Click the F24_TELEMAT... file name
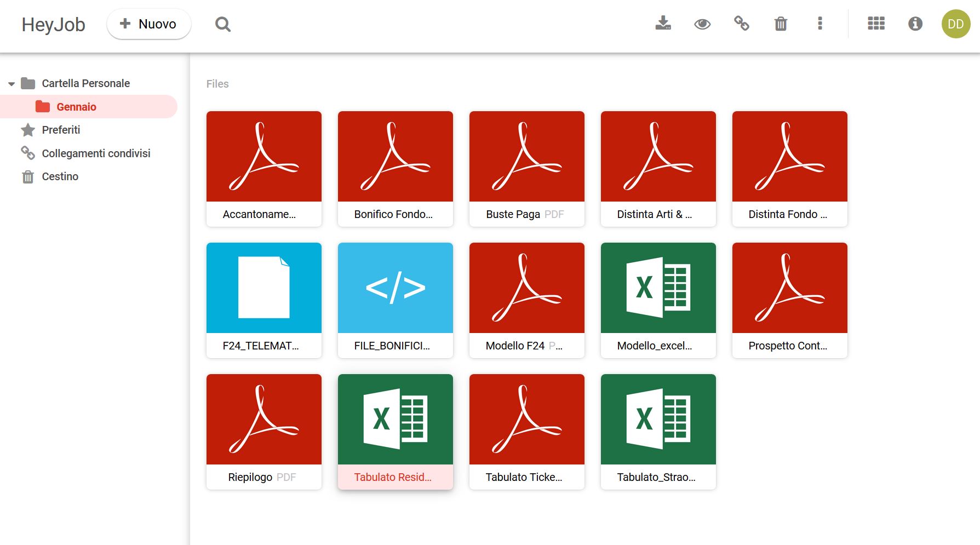Viewport: 980px width, 545px height. 261,346
